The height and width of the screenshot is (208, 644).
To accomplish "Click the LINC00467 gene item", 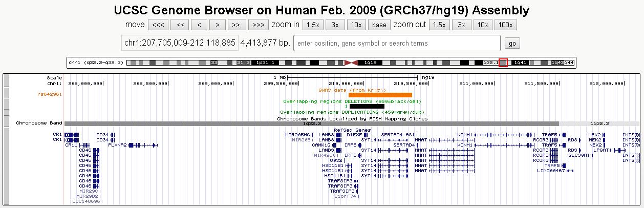I will point(551,171).
